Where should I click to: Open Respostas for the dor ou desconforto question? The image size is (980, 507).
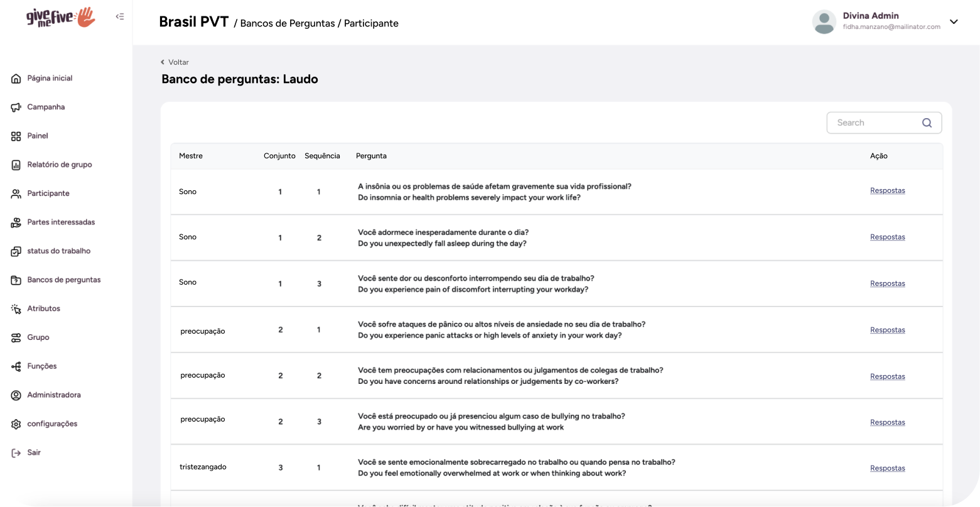[x=887, y=283]
